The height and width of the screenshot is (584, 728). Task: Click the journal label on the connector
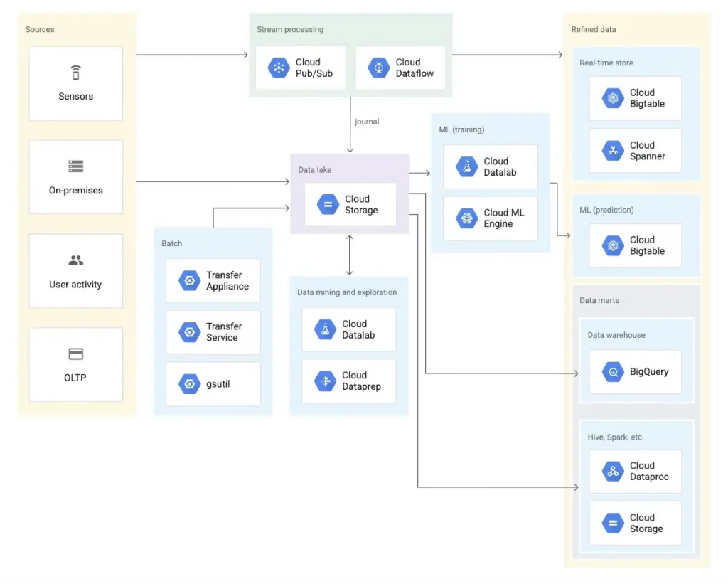[x=366, y=122]
